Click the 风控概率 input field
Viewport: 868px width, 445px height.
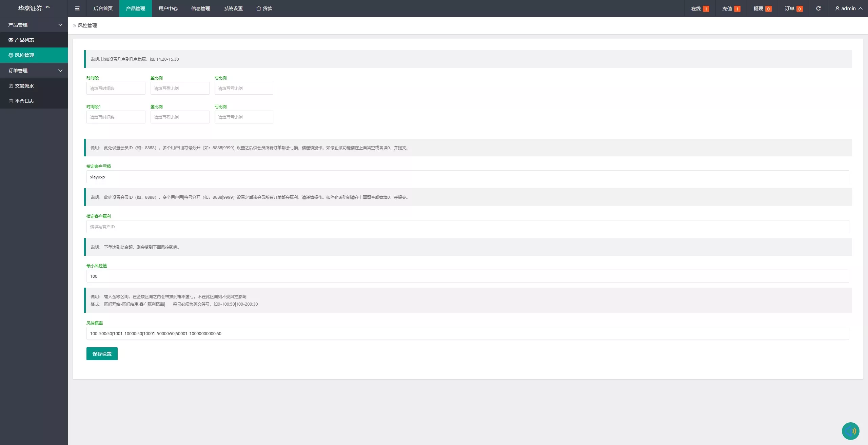tap(468, 333)
